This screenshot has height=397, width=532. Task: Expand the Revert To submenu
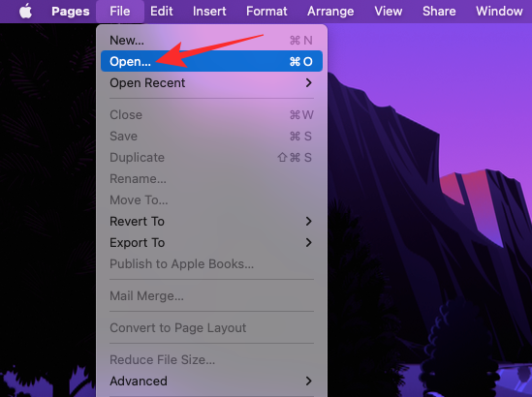tap(211, 222)
